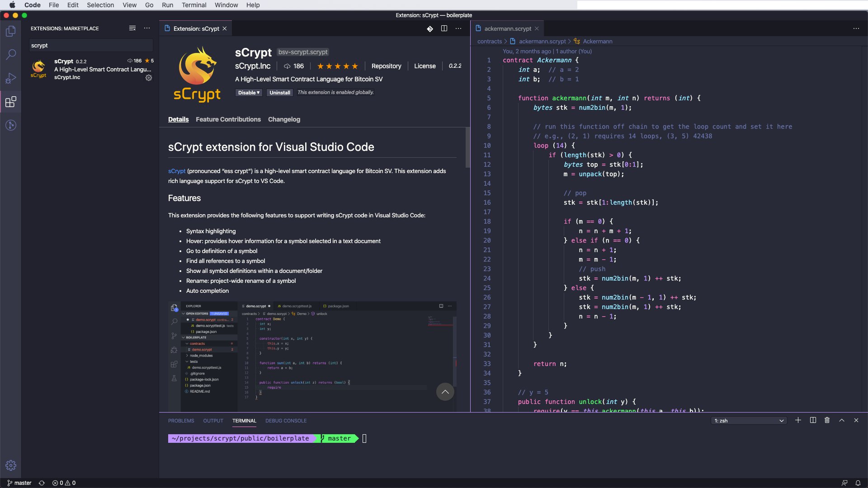Open the Run menu

tap(167, 5)
